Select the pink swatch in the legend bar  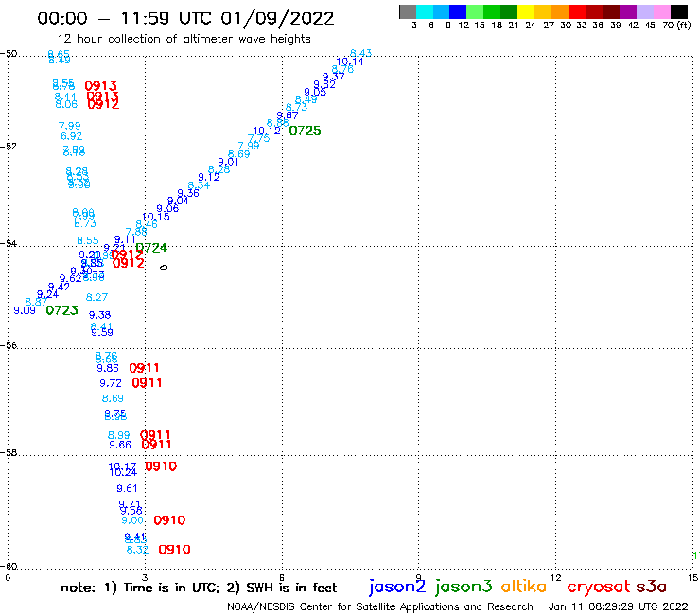tap(662, 12)
